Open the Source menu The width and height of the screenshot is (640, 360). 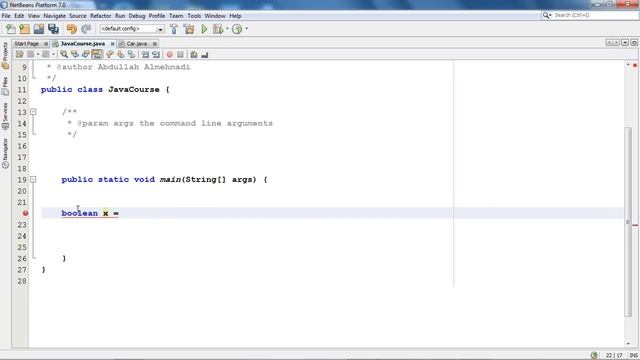coord(78,16)
